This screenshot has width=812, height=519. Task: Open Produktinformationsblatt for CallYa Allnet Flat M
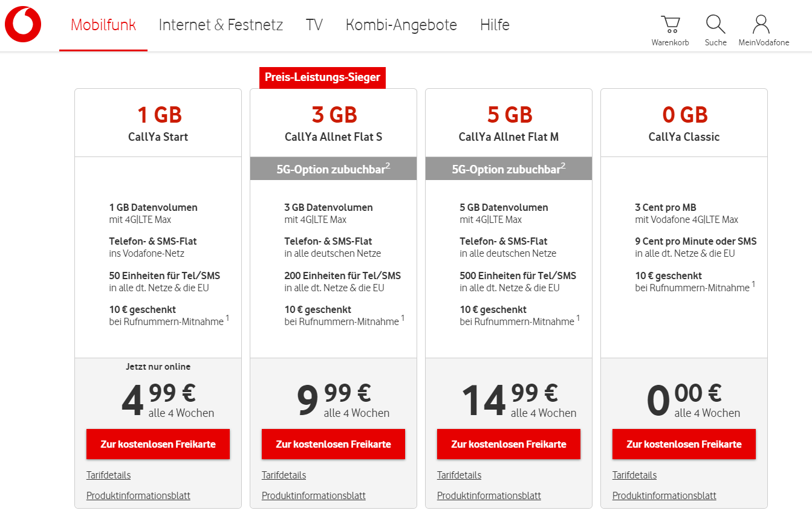tap(489, 495)
